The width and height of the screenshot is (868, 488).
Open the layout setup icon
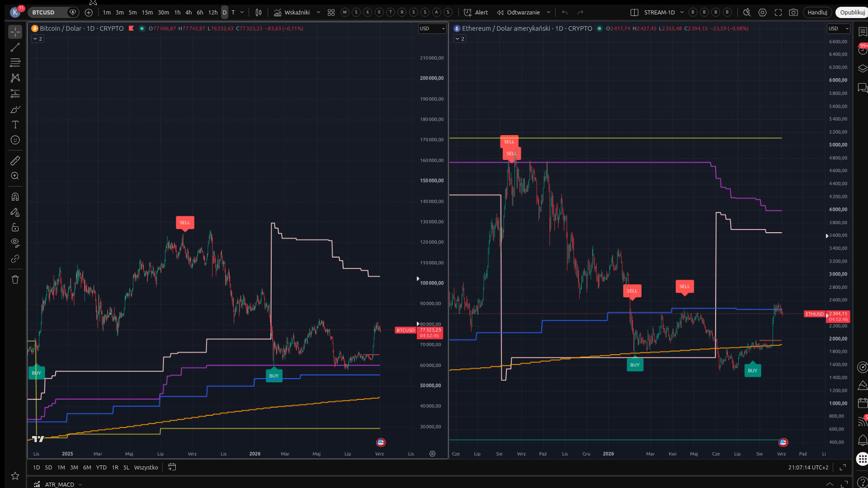click(x=634, y=12)
